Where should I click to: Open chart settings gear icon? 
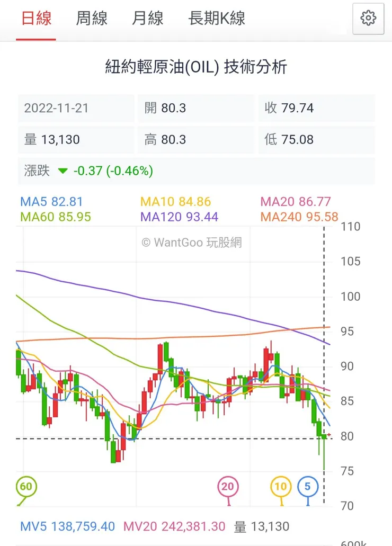click(368, 19)
